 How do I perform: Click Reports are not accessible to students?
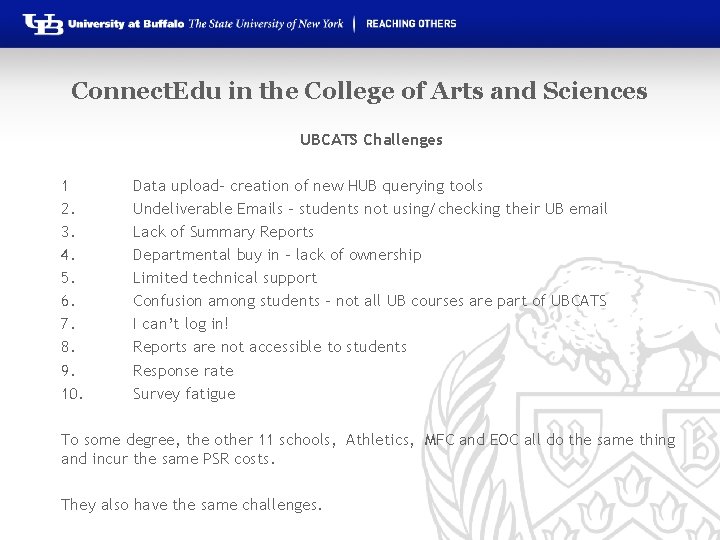point(270,347)
